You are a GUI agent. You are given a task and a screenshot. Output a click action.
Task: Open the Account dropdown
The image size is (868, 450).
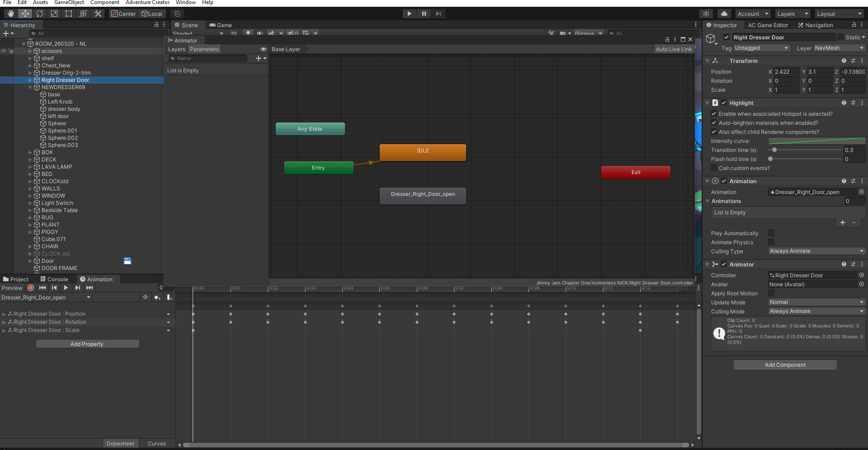[753, 14]
